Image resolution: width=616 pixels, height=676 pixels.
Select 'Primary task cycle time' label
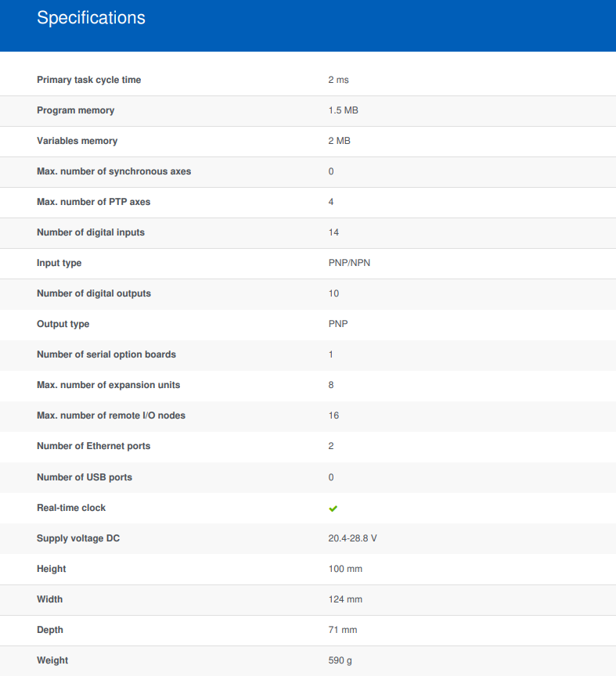click(x=89, y=80)
